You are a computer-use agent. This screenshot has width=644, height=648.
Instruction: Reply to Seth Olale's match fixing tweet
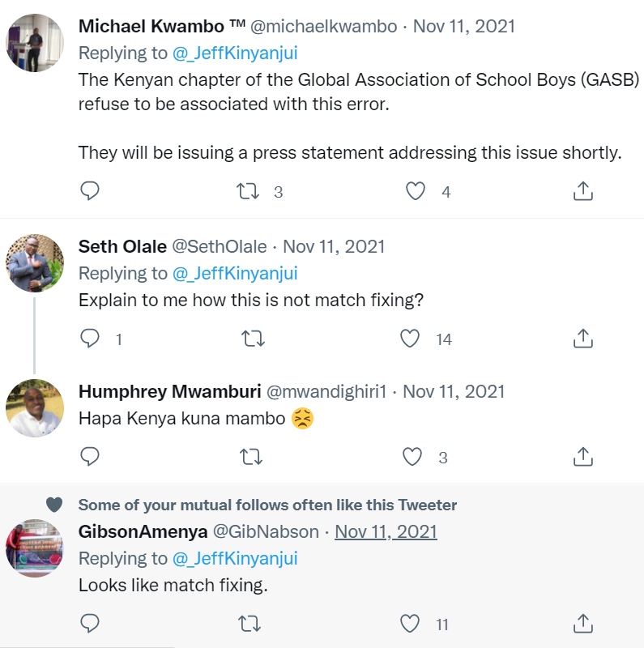[91, 339]
